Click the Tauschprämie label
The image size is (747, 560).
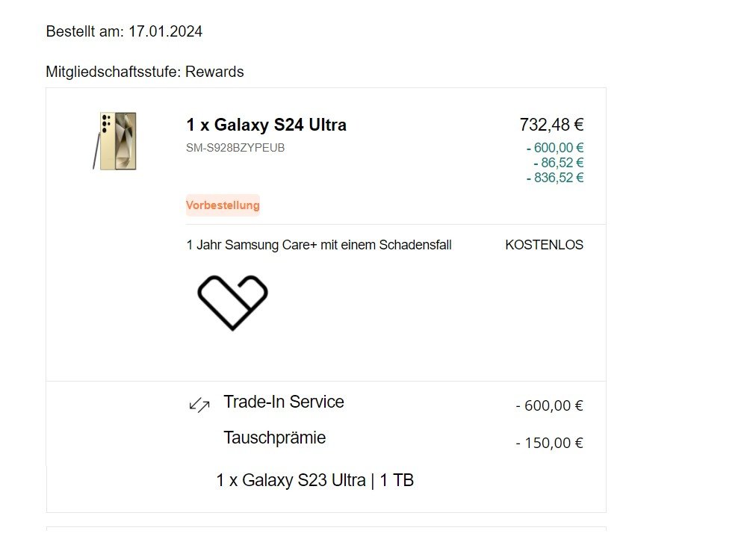[x=275, y=438]
